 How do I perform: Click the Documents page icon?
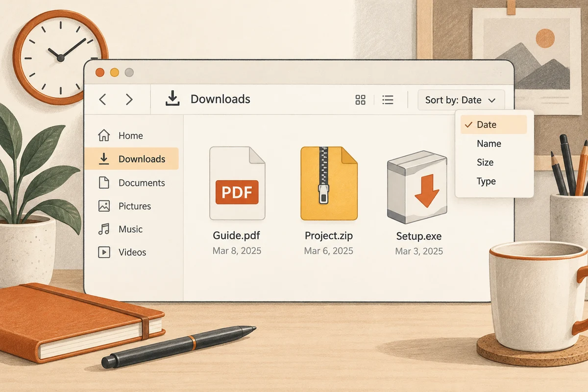click(104, 183)
